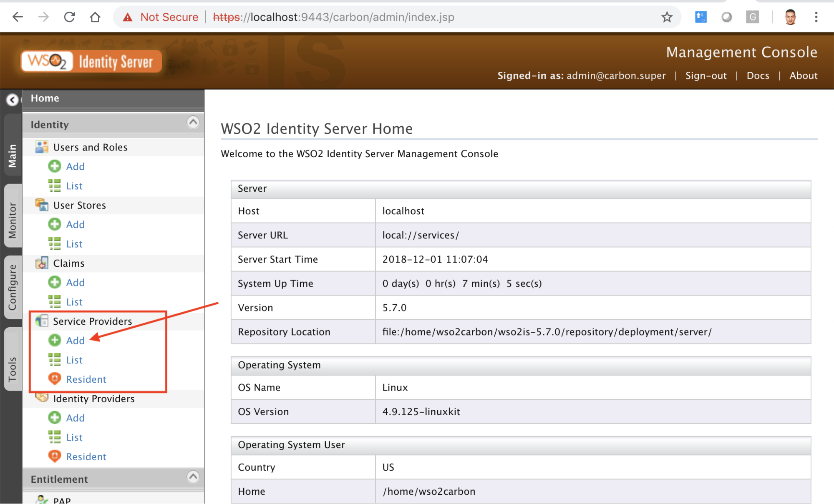
Task: Collapse the Entitlement section
Action: [193, 476]
